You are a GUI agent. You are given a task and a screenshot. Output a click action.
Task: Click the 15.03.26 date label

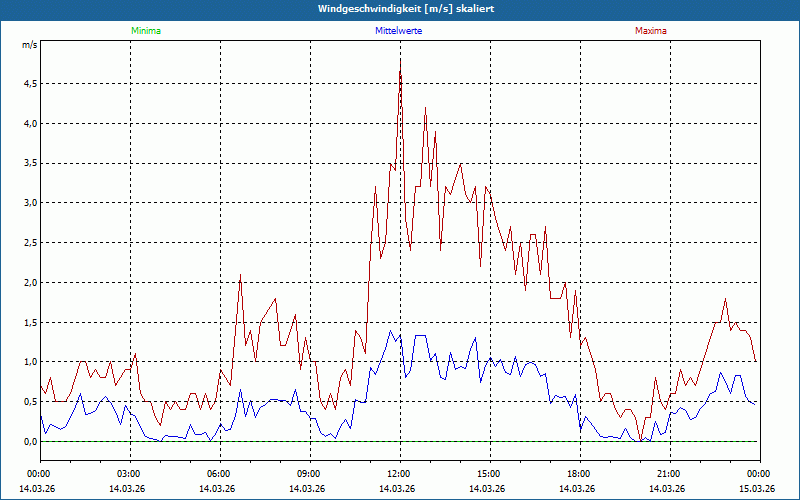tap(758, 488)
